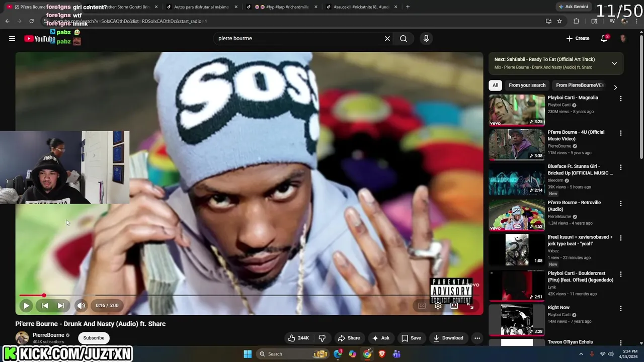Screen dimensions: 644x362
Task: Dislike the video with thumbs down
Action: pyautogui.click(x=322, y=338)
